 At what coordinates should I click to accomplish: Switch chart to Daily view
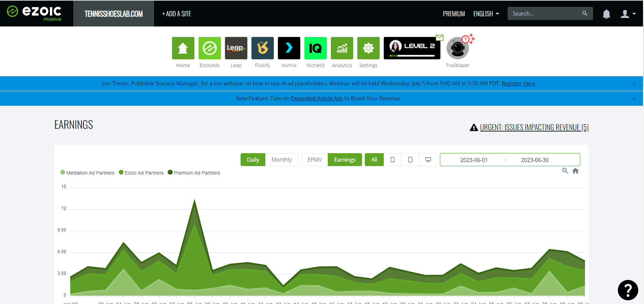(253, 160)
